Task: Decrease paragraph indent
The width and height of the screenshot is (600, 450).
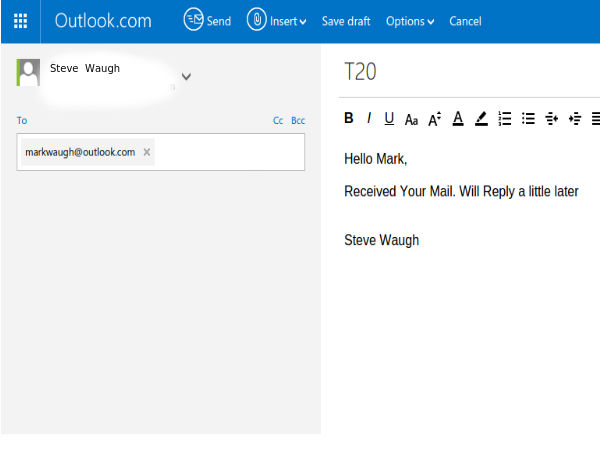Action: pos(552,119)
